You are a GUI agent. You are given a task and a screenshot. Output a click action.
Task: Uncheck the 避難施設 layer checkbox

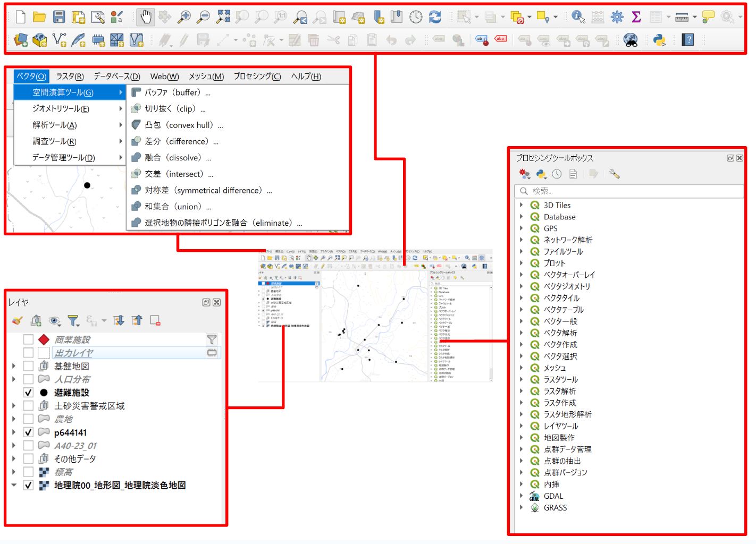(28, 393)
